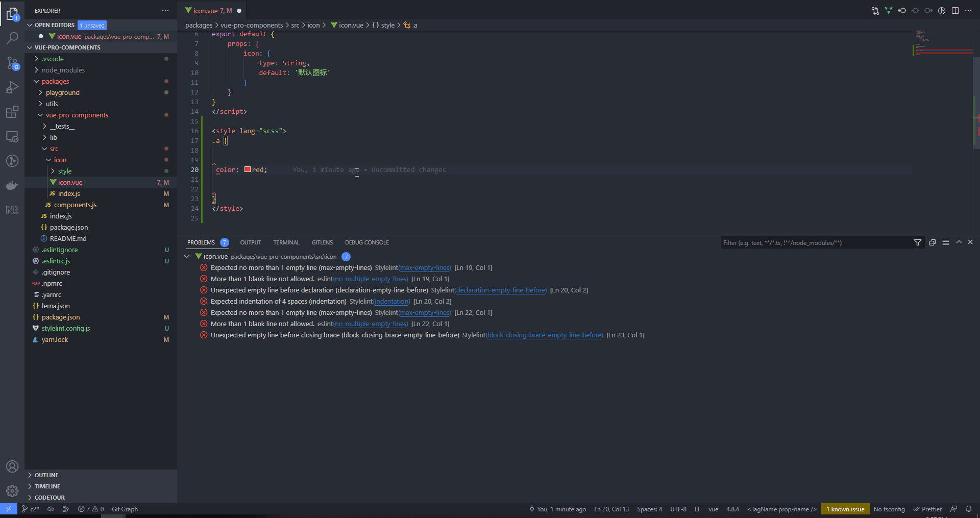Open components.js in the explorer
980x518 pixels.
pyautogui.click(x=75, y=205)
